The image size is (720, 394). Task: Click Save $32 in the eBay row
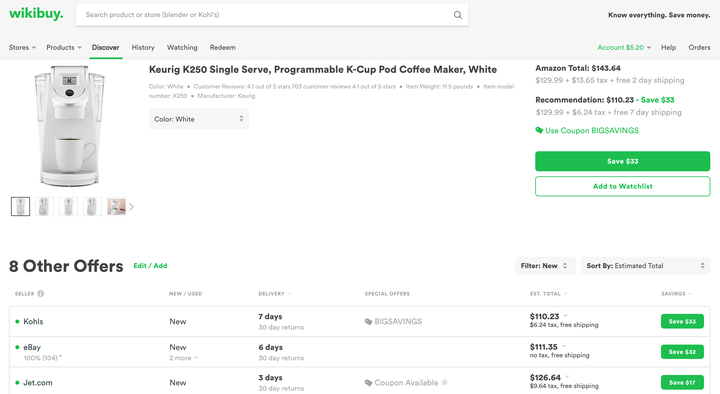(682, 352)
